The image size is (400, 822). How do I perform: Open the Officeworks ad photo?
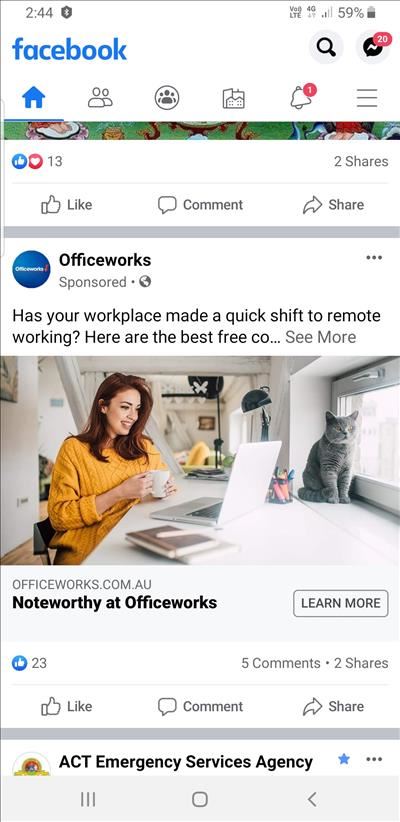(200, 460)
